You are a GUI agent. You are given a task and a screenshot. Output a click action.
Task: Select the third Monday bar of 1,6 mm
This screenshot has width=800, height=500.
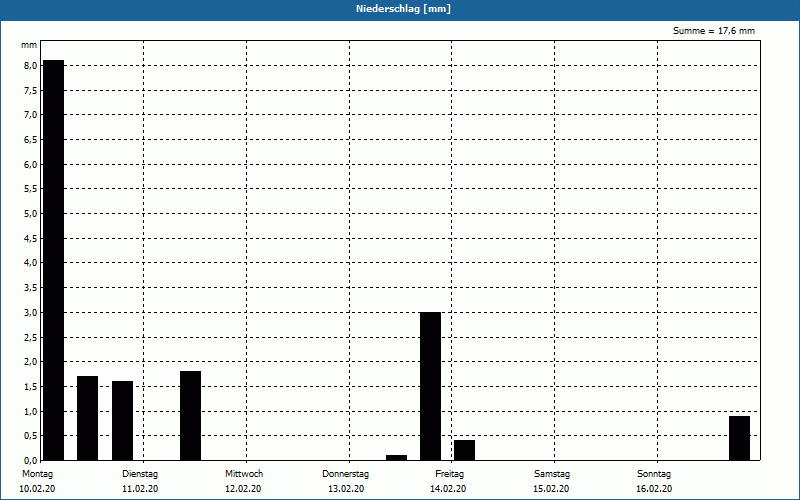pos(122,421)
